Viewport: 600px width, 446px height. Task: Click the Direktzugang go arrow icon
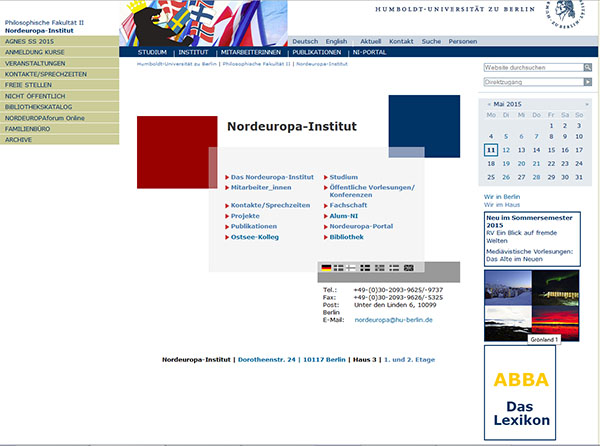click(x=587, y=82)
